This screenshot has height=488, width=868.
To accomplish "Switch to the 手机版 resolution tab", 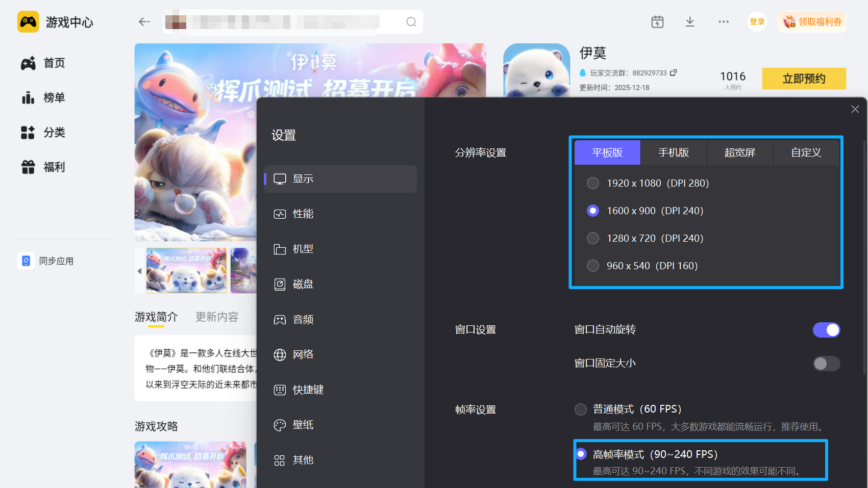I will point(673,152).
